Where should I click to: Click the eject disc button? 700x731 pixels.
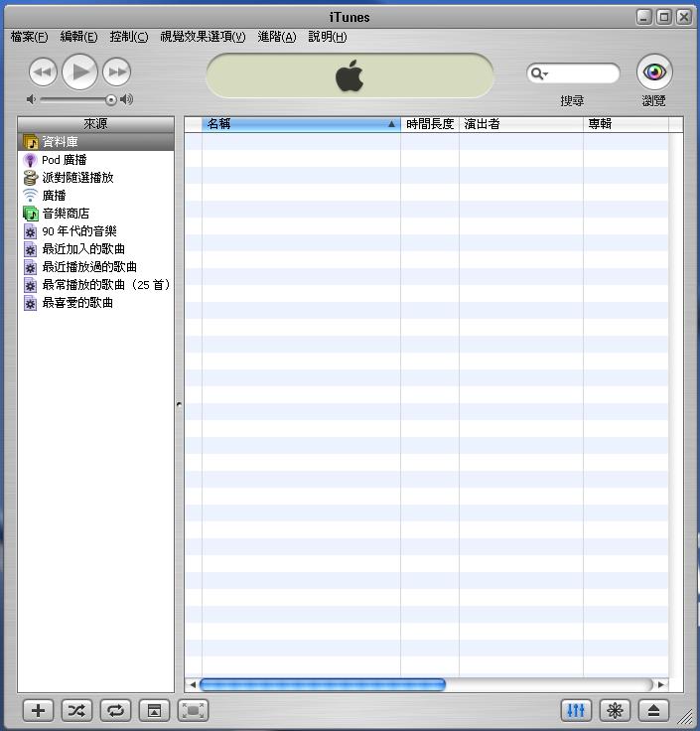pyautogui.click(x=653, y=710)
